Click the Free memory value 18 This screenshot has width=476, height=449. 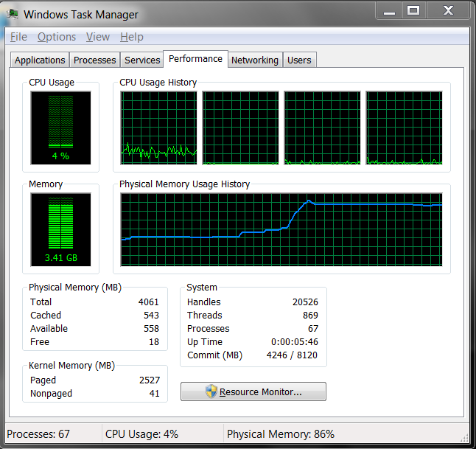click(x=154, y=342)
